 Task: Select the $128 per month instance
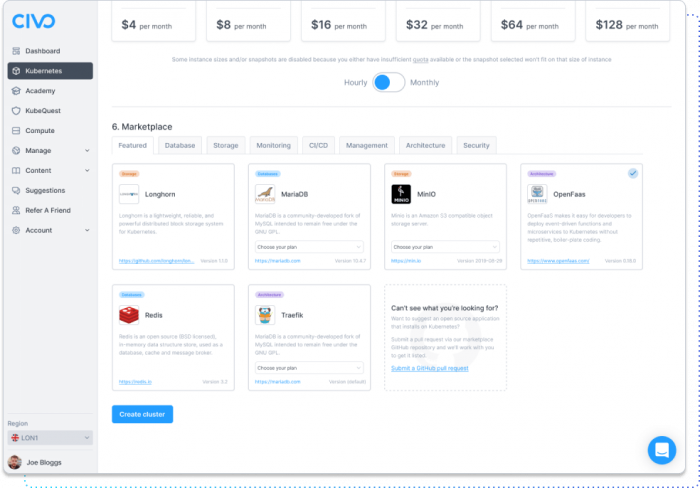tap(627, 21)
